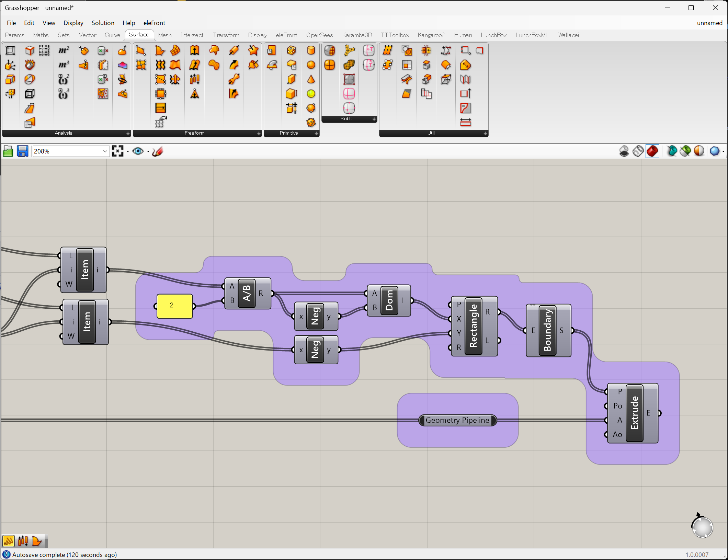This screenshot has height=560, width=728.
Task: Click Zoom Extents icon beside zoom box
Action: click(x=117, y=151)
